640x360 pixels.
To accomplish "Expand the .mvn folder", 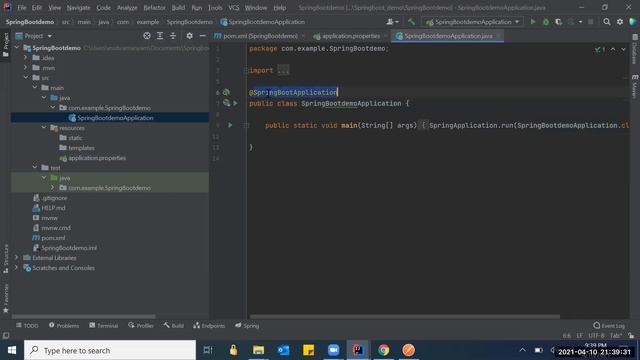I will tap(26, 67).
